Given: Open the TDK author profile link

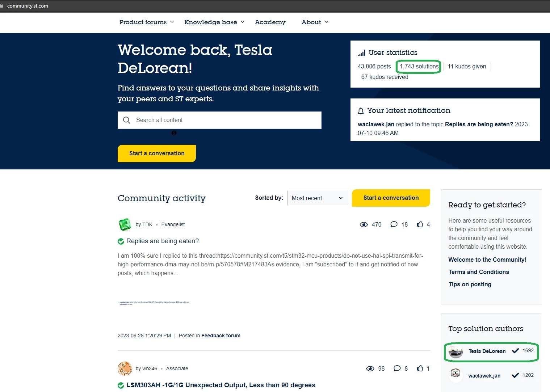Looking at the screenshot, I should [147, 225].
